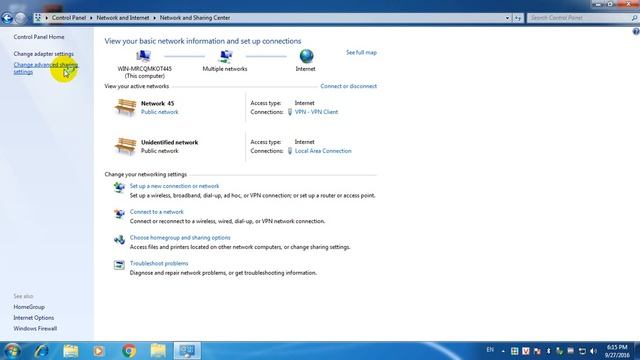Click Connect or disconnect link
The width and height of the screenshot is (640, 360).
[x=349, y=86]
